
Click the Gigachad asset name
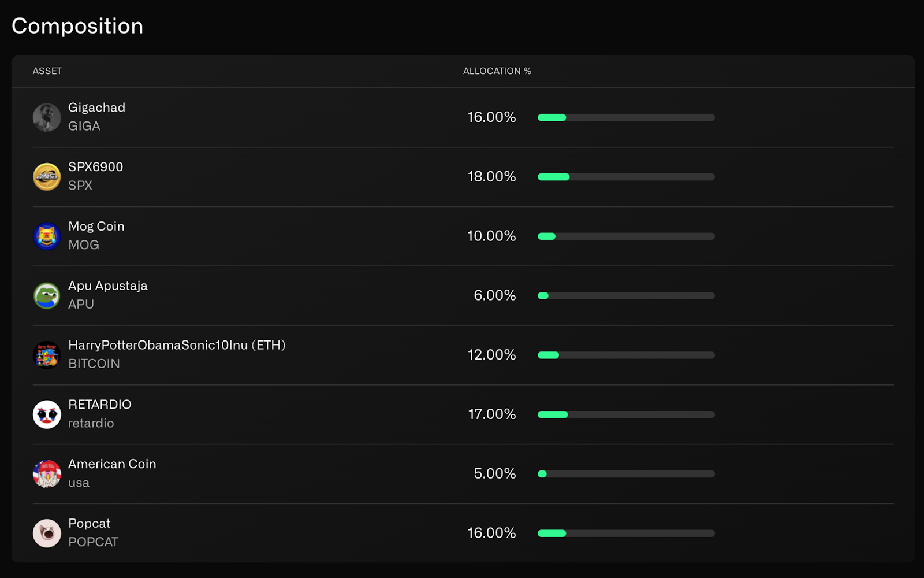point(96,108)
